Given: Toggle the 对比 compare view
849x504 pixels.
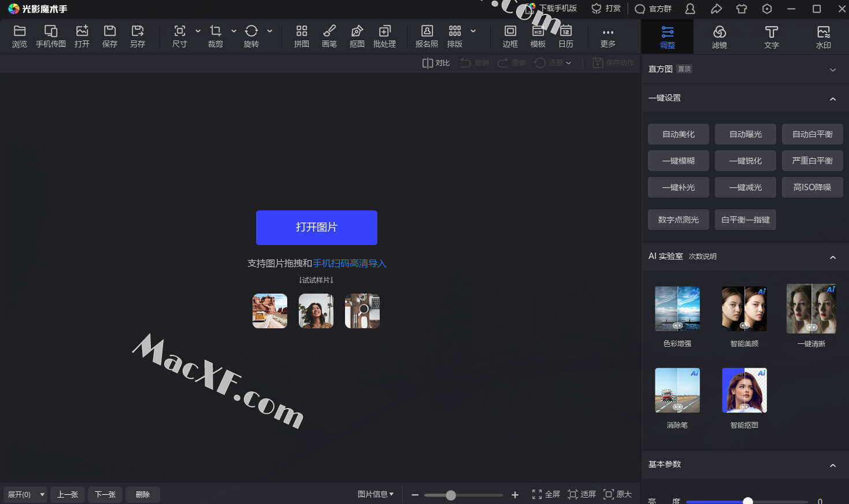Looking at the screenshot, I should pyautogui.click(x=436, y=63).
